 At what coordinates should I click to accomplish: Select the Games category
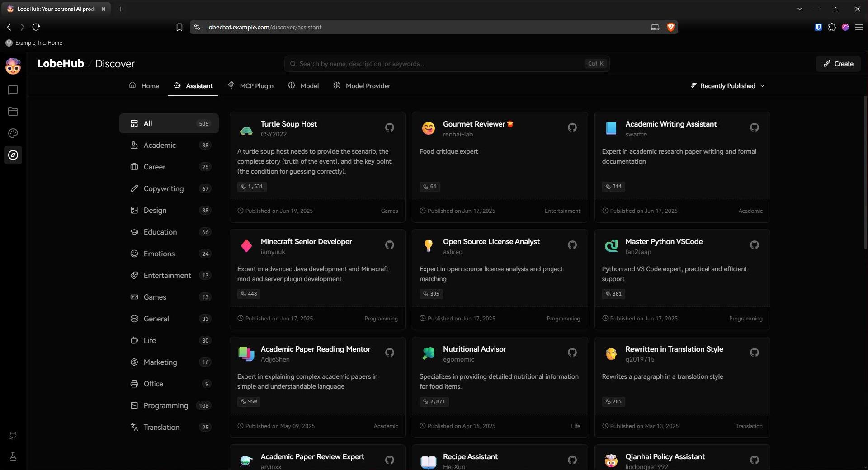pyautogui.click(x=169, y=297)
